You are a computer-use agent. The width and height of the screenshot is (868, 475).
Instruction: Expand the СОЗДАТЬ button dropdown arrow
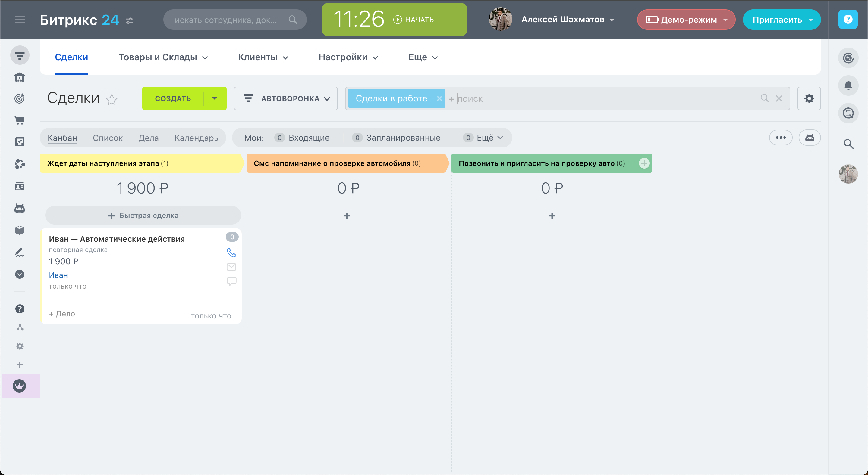(215, 98)
